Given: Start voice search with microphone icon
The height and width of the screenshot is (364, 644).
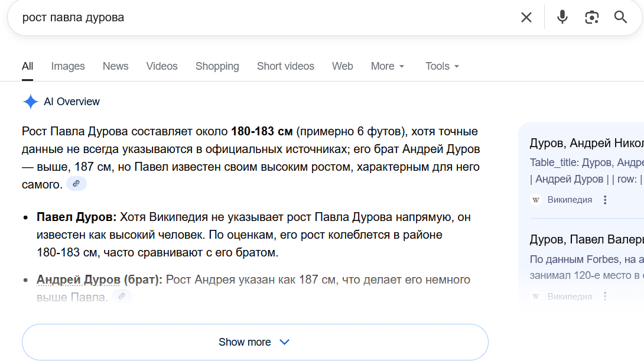Looking at the screenshot, I should point(562,17).
